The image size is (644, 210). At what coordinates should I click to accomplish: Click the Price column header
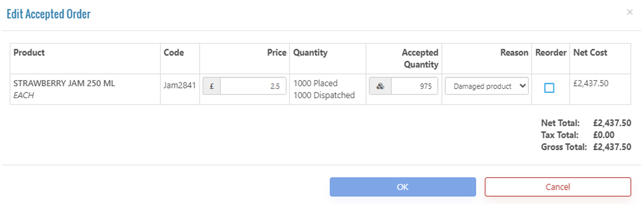coord(277,52)
